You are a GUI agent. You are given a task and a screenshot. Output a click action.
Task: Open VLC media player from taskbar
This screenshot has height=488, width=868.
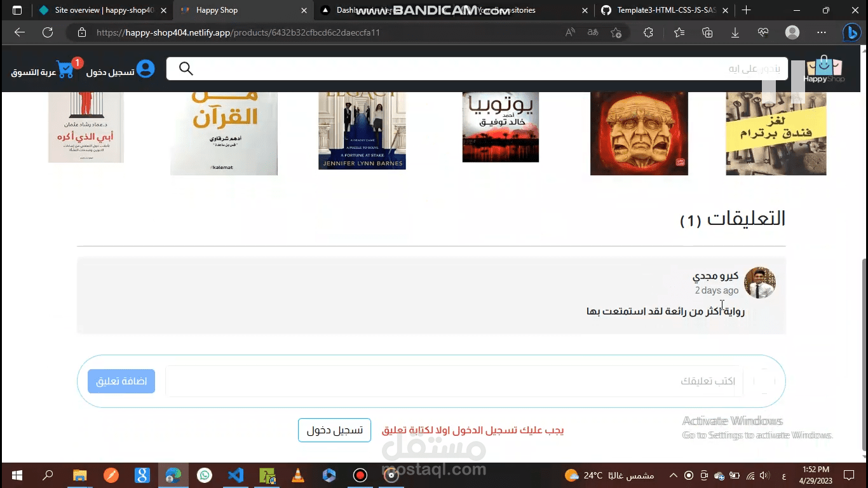(297, 475)
